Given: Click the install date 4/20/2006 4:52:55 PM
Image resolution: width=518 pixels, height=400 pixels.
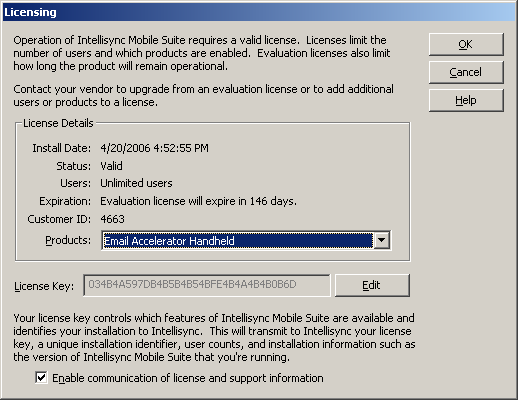Looking at the screenshot, I should [154, 148].
